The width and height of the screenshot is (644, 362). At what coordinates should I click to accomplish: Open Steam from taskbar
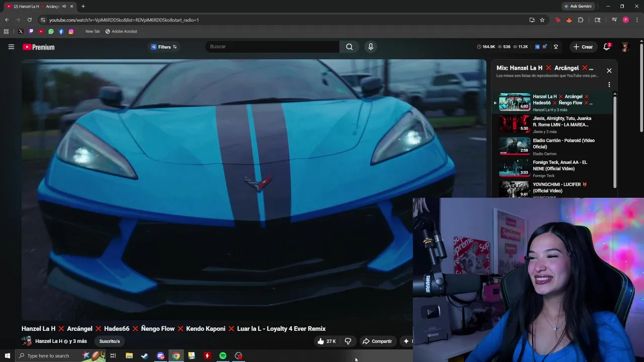coord(145,356)
